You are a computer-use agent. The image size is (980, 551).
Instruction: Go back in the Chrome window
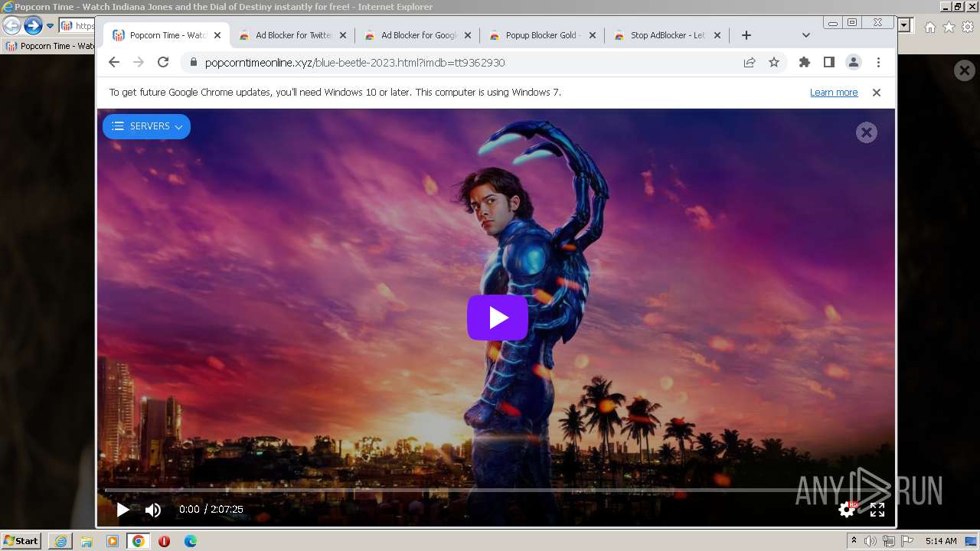(x=114, y=62)
